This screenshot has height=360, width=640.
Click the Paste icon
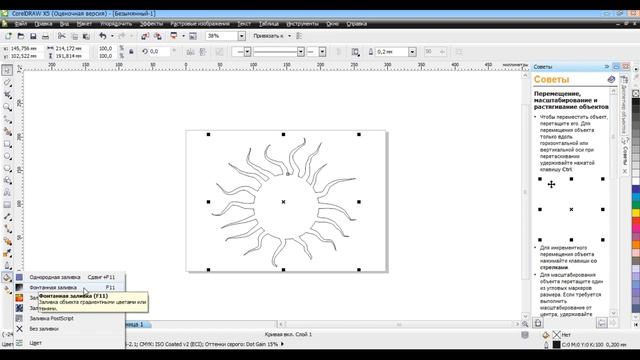coord(86,36)
